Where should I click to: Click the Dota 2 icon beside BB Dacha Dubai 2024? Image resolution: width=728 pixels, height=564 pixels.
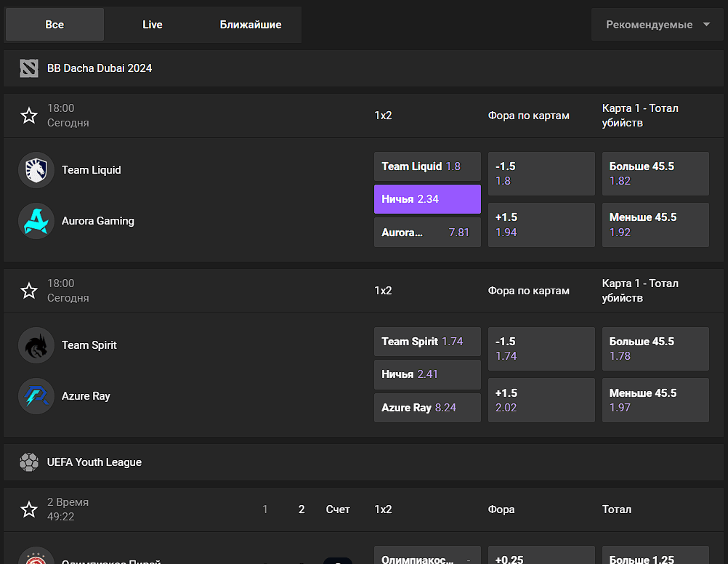click(x=29, y=68)
